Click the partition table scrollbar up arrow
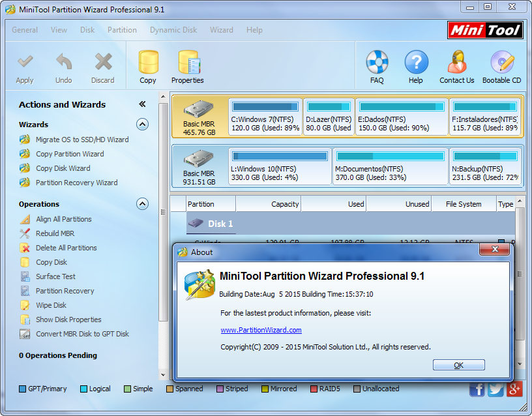The width and height of the screenshot is (532, 416). coord(520,201)
